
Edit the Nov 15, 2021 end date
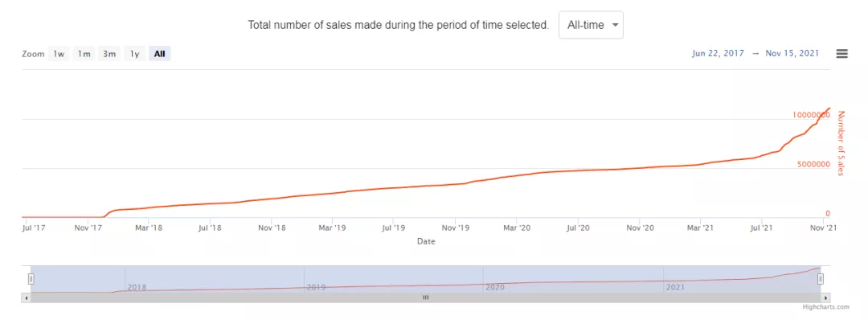point(792,54)
